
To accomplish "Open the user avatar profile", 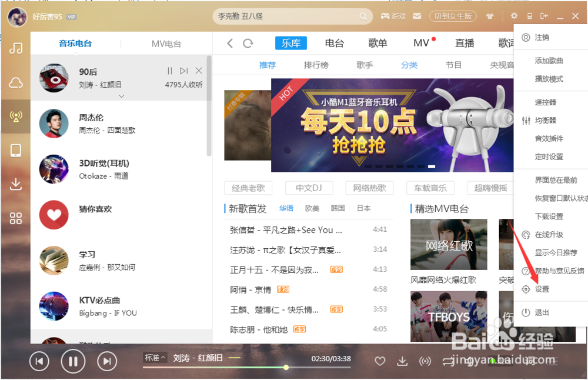I will tap(17, 17).
